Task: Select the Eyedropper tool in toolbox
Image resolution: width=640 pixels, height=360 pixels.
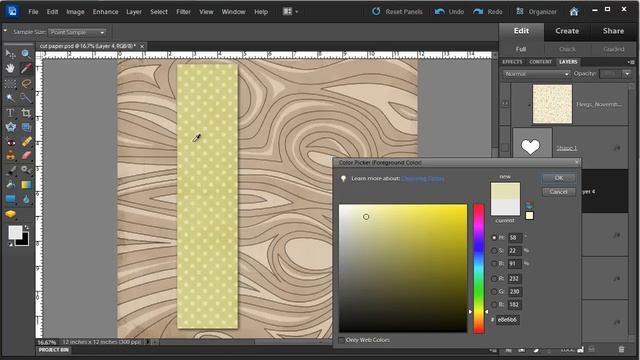Action: [x=26, y=68]
